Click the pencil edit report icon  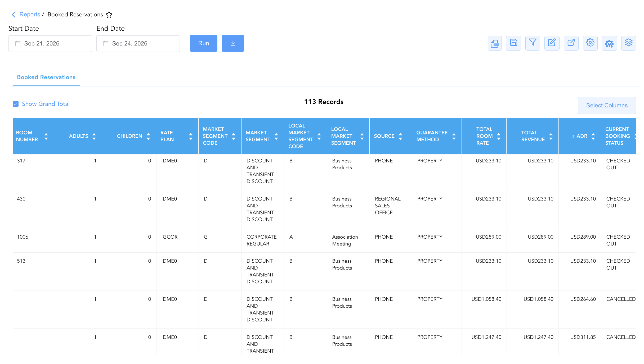coord(552,43)
